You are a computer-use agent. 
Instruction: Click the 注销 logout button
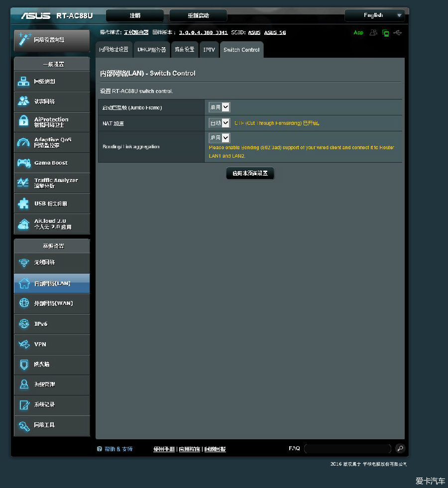(x=135, y=15)
